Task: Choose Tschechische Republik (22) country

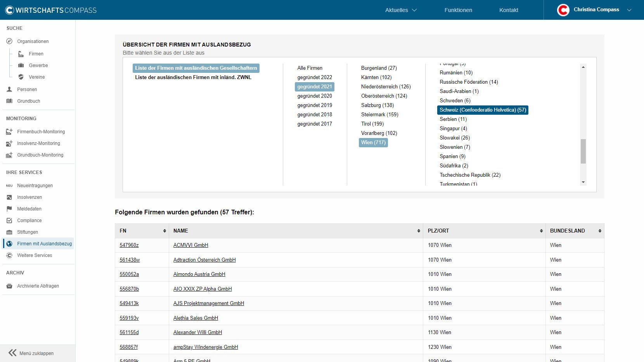Action: [470, 175]
